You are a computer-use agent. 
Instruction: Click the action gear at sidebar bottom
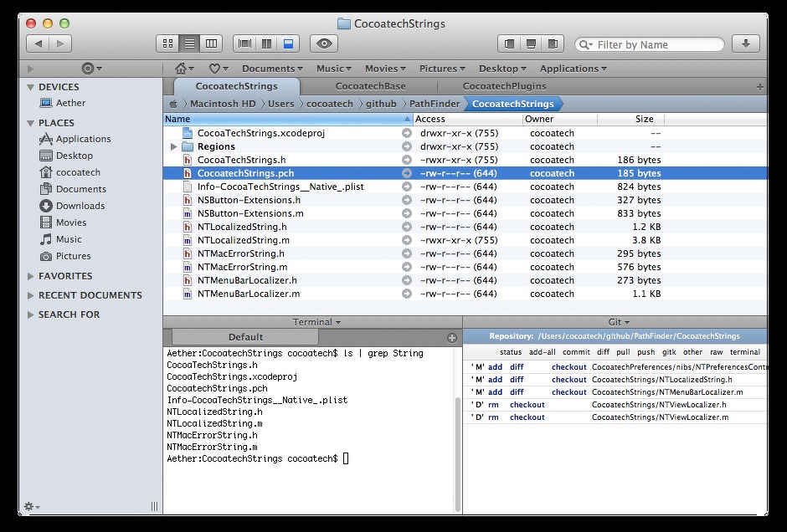point(32,506)
